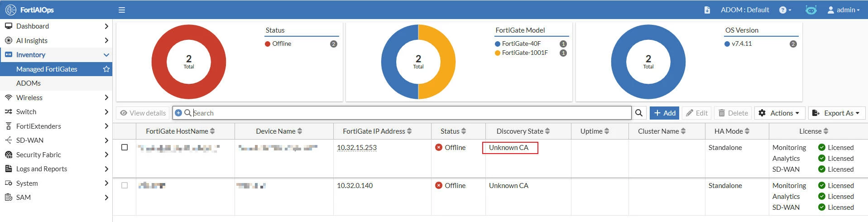Click the Edit button
868x222 pixels.
point(696,113)
